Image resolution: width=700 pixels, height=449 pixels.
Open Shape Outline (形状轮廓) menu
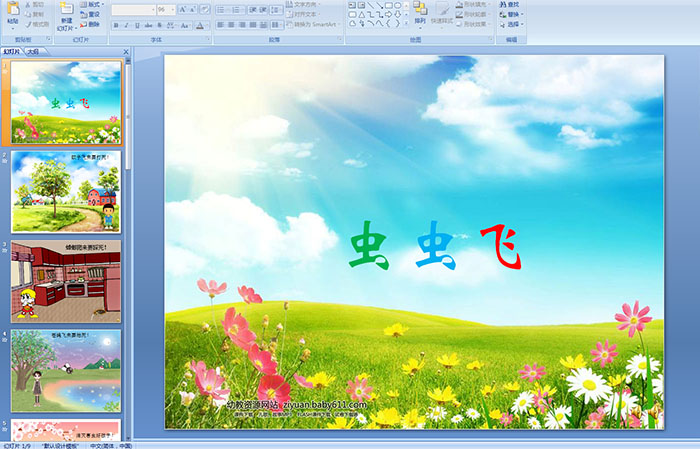click(x=473, y=14)
